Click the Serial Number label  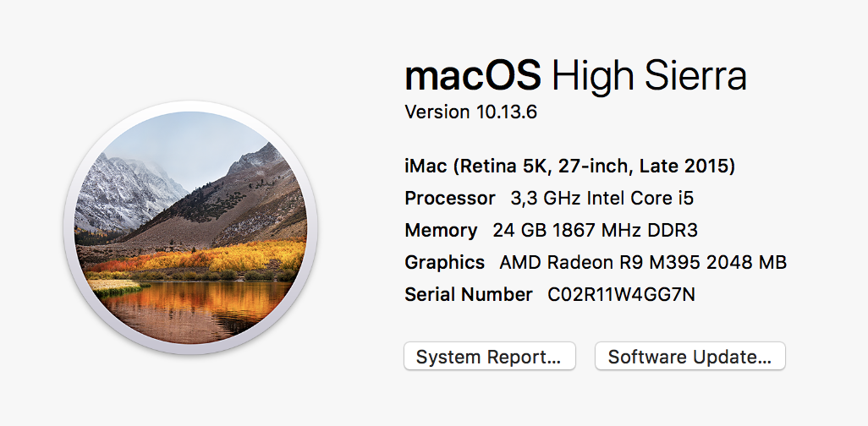click(x=469, y=295)
